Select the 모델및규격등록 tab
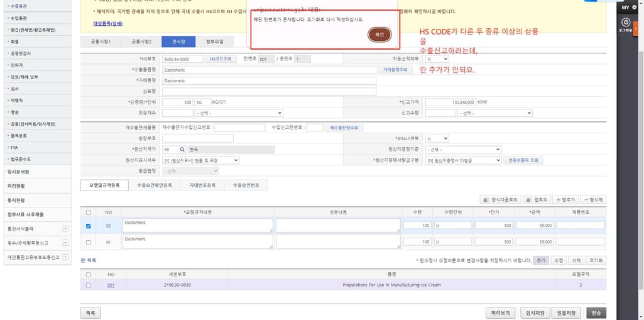644x320 pixels. point(104,185)
